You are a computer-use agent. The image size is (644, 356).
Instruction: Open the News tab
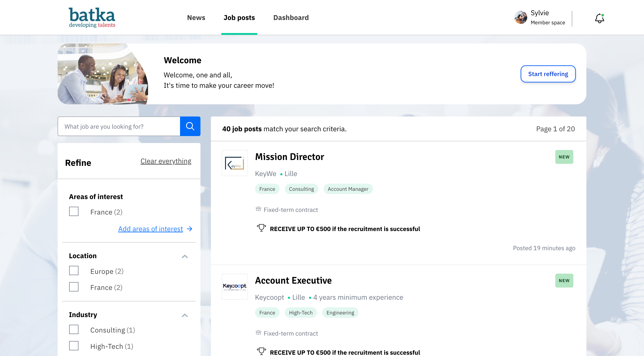pyautogui.click(x=196, y=17)
